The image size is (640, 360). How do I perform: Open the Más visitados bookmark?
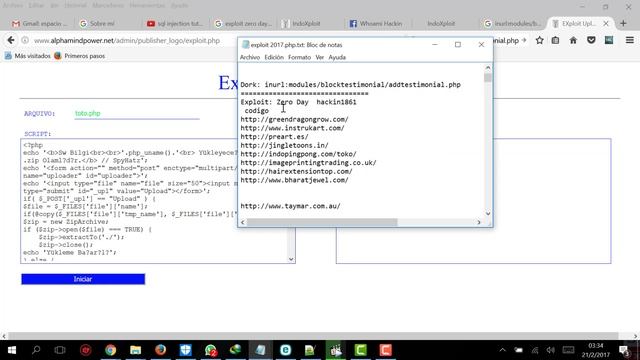click(28, 56)
